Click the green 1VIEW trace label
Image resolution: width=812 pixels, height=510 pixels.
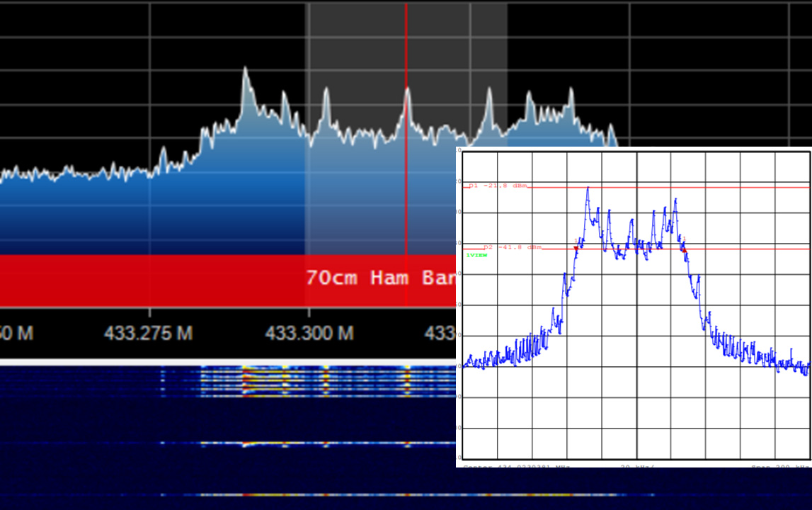(476, 255)
